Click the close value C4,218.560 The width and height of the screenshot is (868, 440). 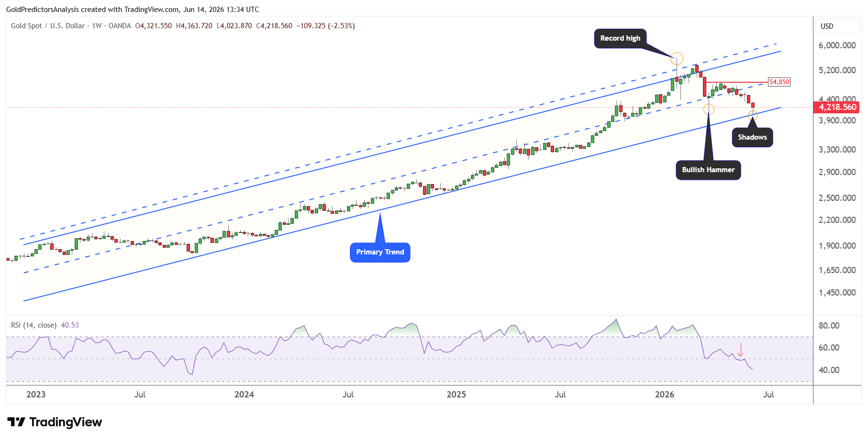274,26
